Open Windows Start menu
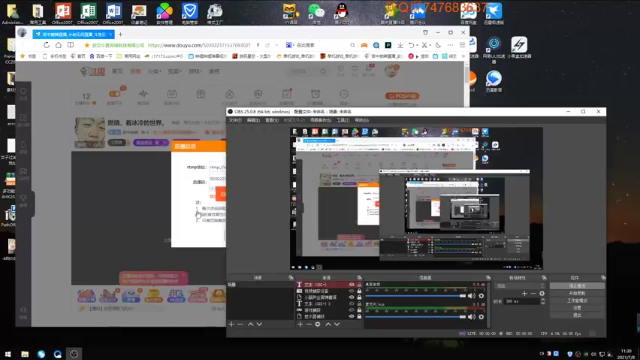Image resolution: width=640 pixels, height=360 pixels. click(8, 354)
